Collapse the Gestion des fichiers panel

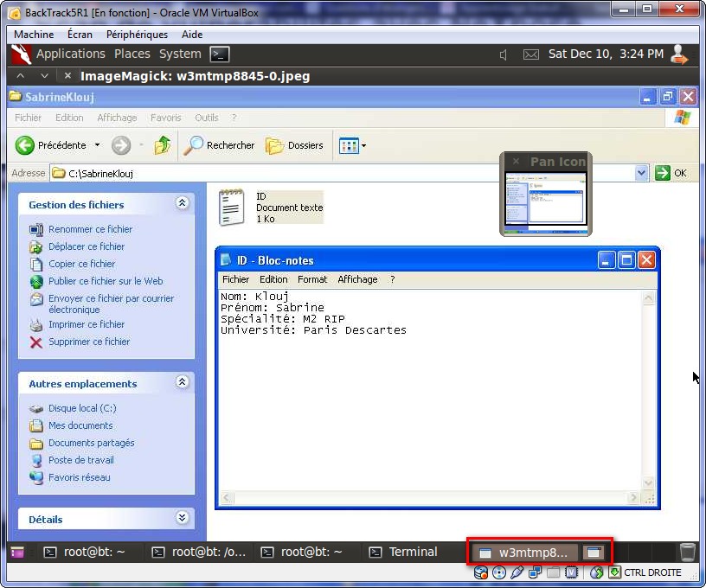coord(182,203)
